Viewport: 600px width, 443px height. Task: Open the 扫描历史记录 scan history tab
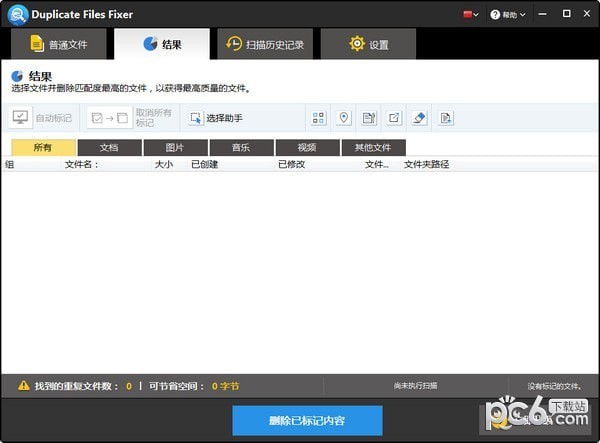pos(266,44)
